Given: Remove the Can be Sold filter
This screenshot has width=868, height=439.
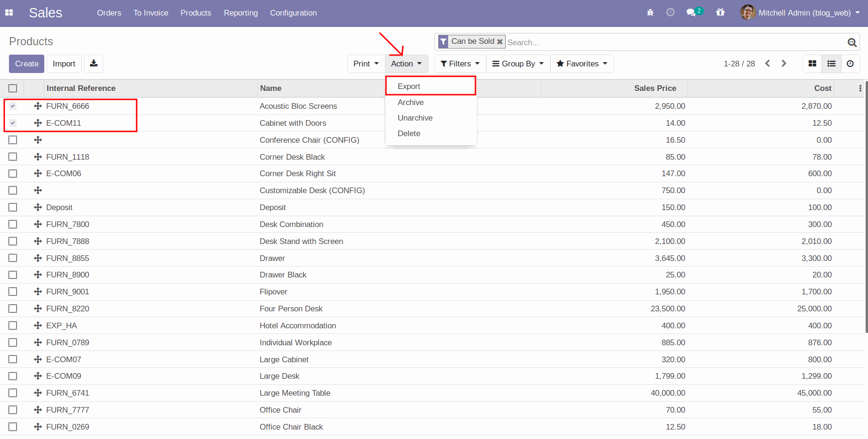Looking at the screenshot, I should (x=500, y=41).
